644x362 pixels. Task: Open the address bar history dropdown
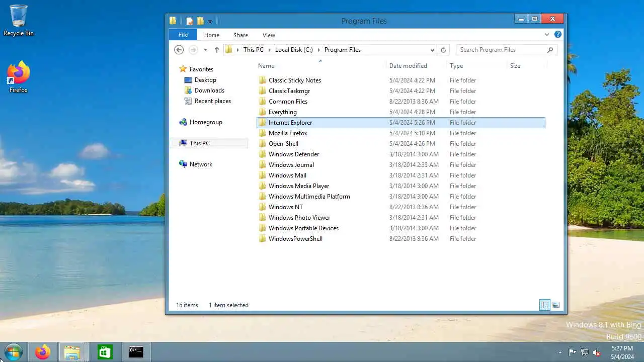[432, 50]
